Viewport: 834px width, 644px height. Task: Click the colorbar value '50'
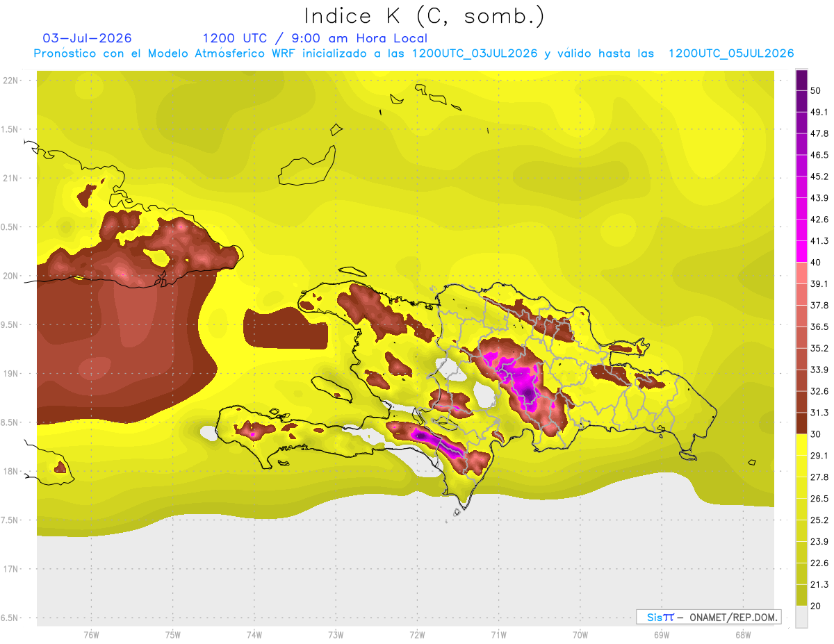pyautogui.click(x=817, y=91)
